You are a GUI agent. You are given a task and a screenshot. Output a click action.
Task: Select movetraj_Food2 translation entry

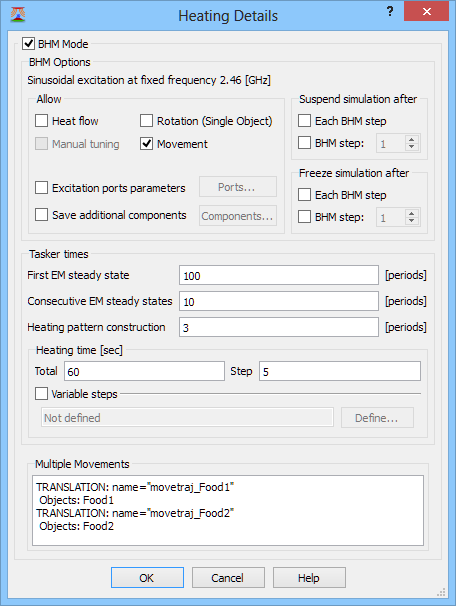[x=135, y=513]
